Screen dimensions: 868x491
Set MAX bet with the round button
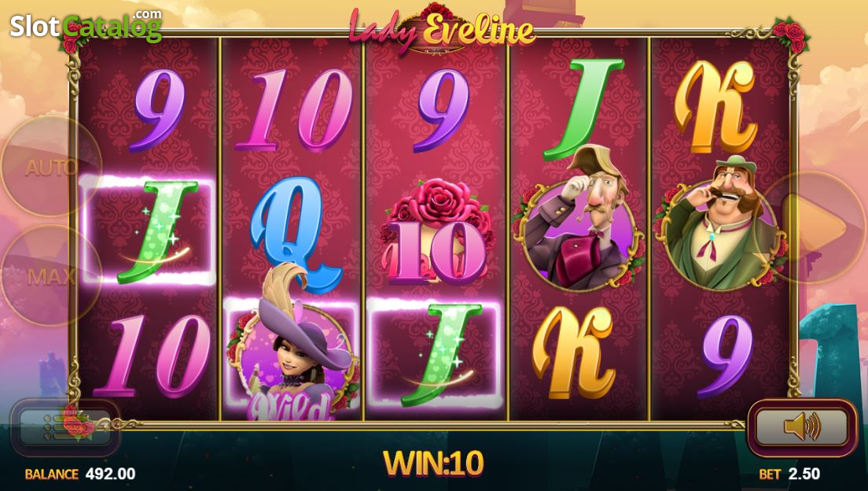[51, 275]
